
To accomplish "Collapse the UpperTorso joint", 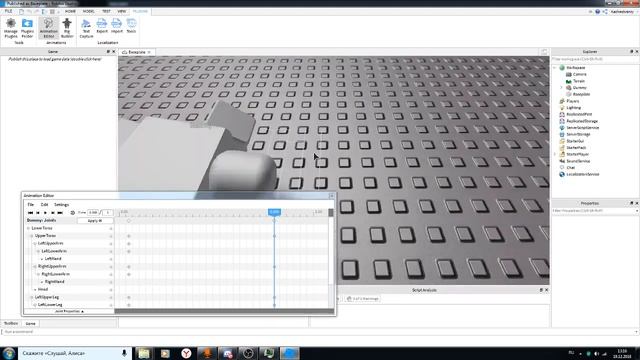I will [31, 236].
